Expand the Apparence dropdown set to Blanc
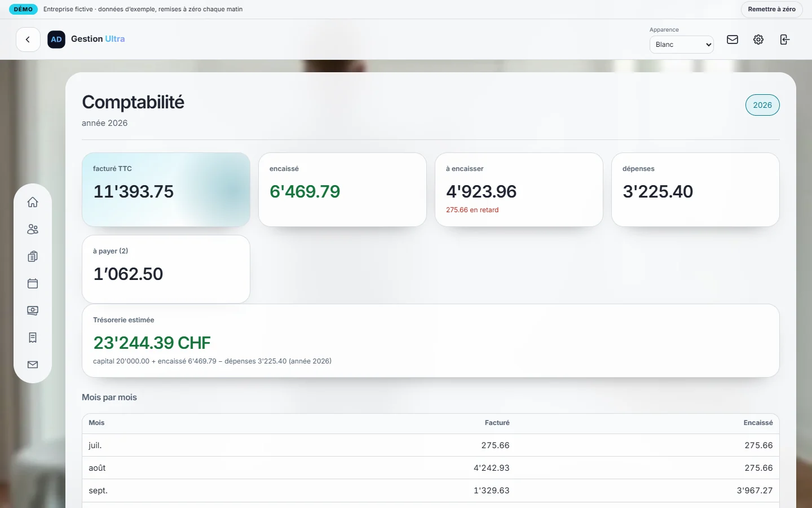Image resolution: width=812 pixels, height=508 pixels. 682,45
